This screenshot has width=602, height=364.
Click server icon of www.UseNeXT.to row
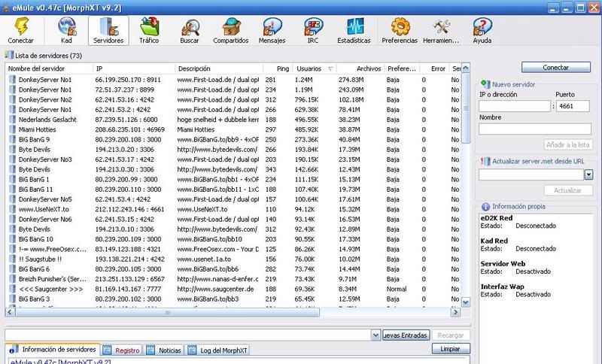point(12,209)
